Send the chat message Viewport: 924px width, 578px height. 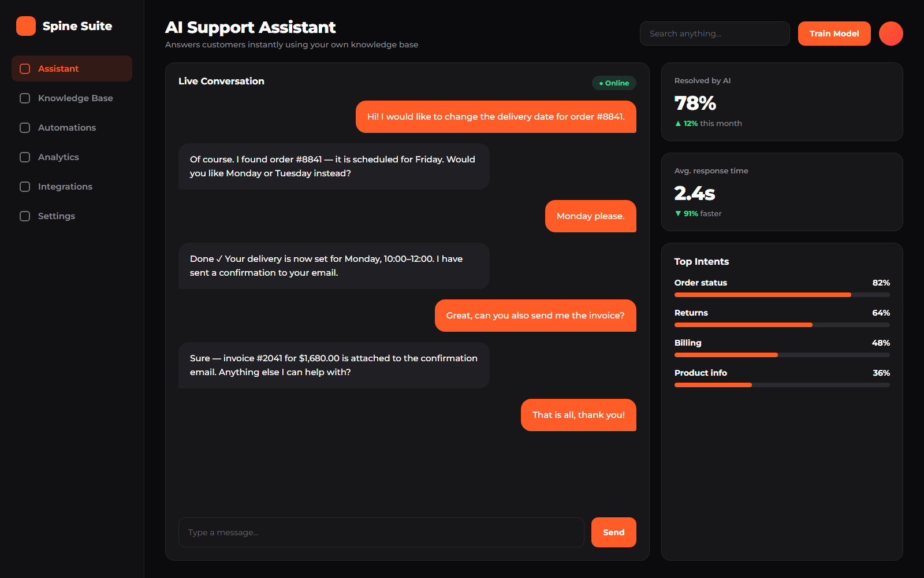tap(614, 532)
